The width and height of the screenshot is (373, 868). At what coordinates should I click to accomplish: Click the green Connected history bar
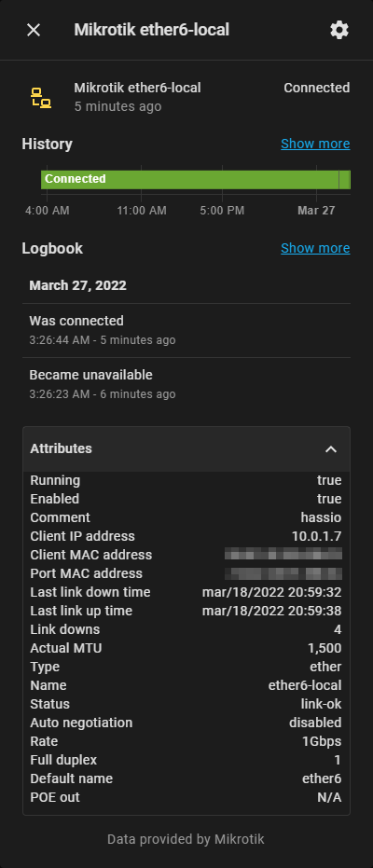pyautogui.click(x=190, y=179)
